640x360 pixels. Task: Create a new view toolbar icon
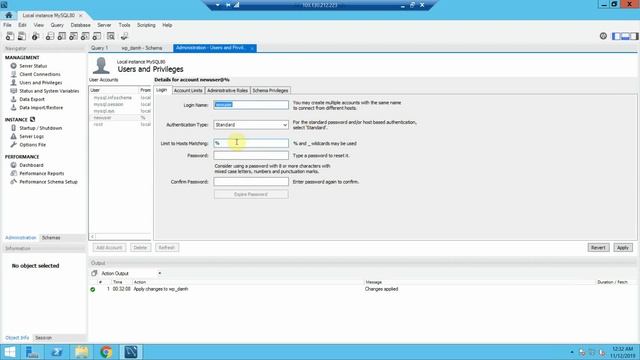73,36
